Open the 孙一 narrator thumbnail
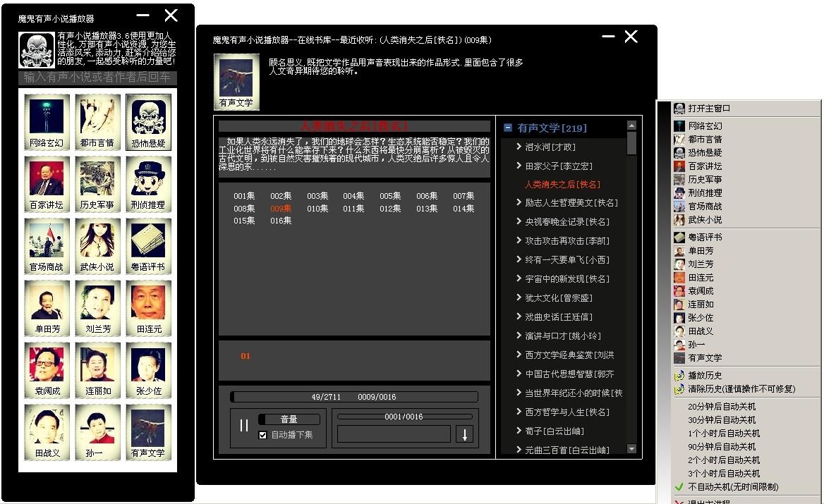Image resolution: width=824 pixels, height=504 pixels. [98, 432]
